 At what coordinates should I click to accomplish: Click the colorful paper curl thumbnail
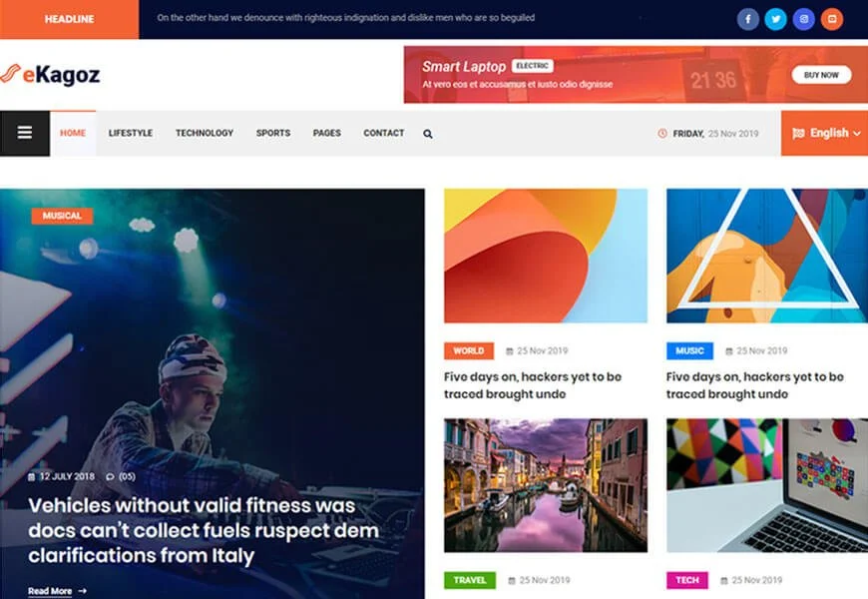coord(546,256)
